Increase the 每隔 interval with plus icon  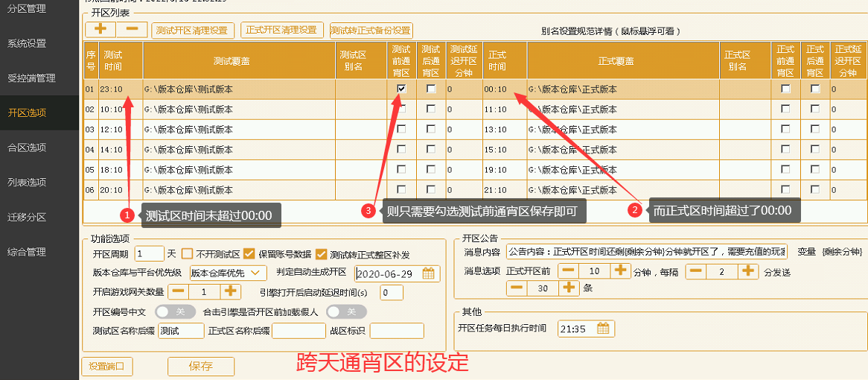[747, 271]
